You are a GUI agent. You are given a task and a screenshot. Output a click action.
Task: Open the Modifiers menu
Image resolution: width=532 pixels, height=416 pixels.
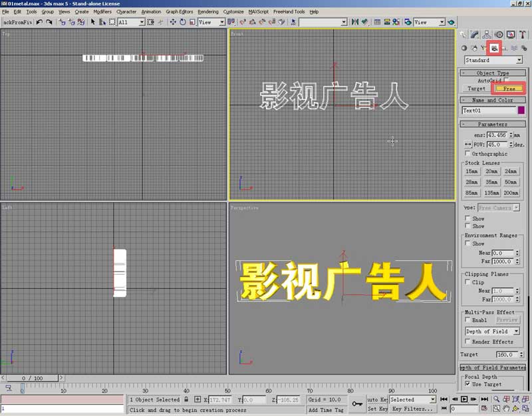click(x=102, y=11)
